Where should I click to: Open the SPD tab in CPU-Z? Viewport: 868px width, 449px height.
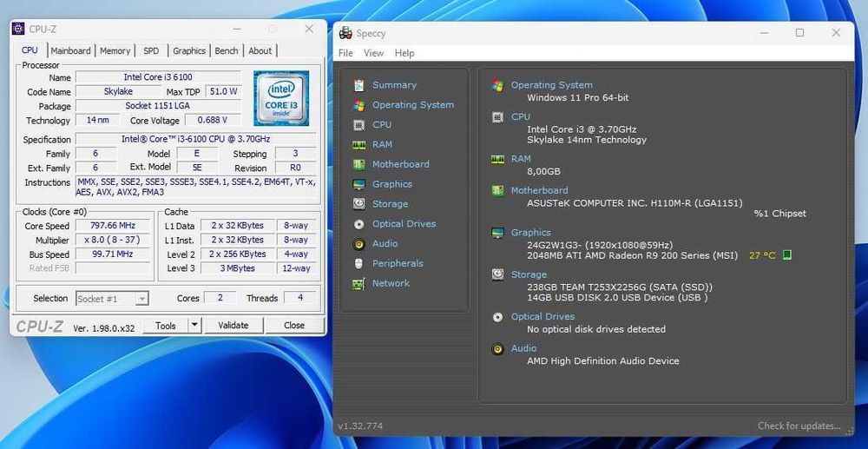point(151,50)
